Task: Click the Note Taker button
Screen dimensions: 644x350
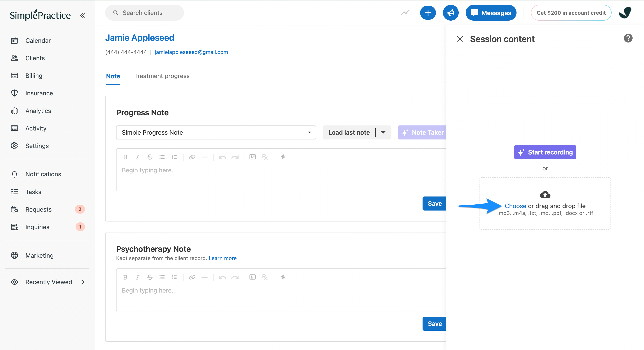Action: pos(423,132)
